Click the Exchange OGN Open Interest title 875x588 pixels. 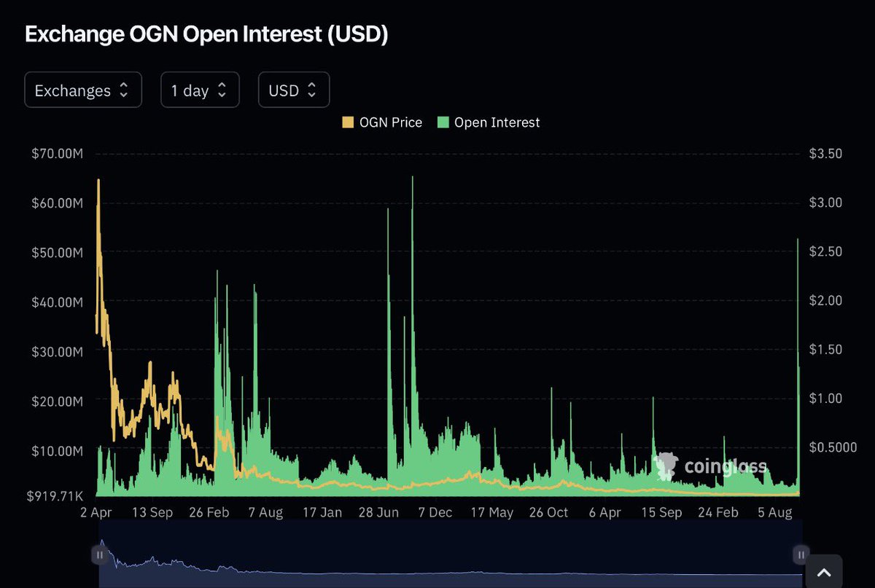tap(206, 34)
